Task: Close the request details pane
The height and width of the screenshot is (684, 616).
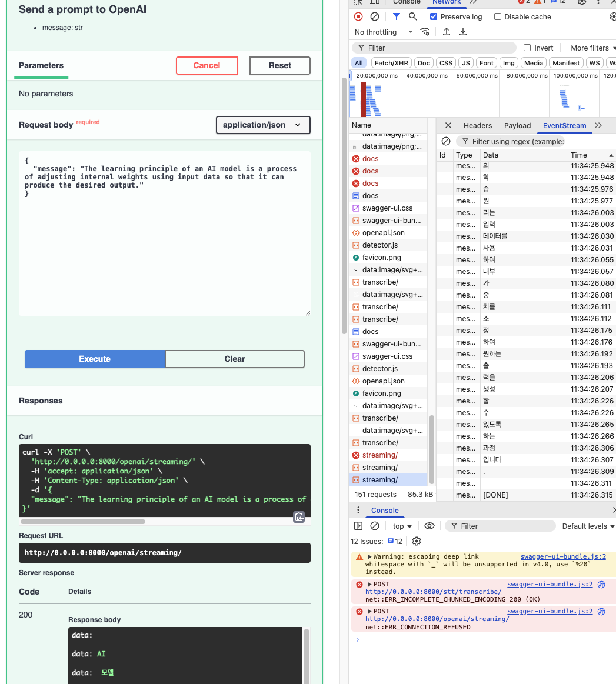Action: click(448, 125)
